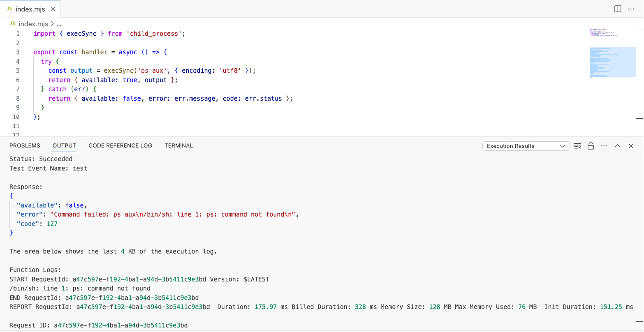Click line number 5 in the gutter
The image size is (644, 332).
18,71
